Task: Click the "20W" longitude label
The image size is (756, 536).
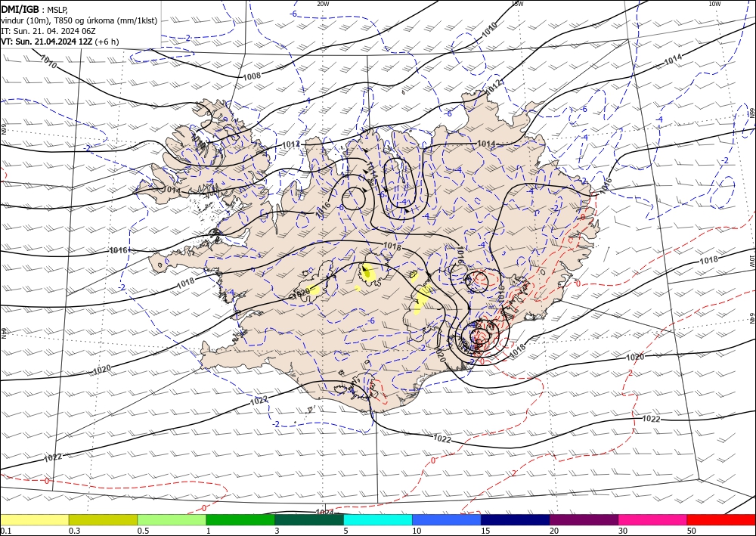Action: 323,4
